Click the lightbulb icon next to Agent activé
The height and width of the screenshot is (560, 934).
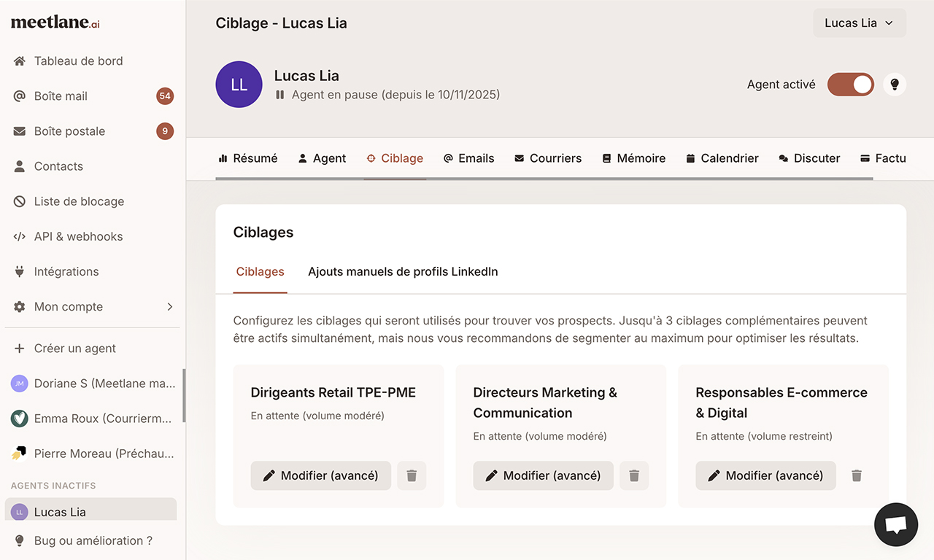(x=895, y=84)
